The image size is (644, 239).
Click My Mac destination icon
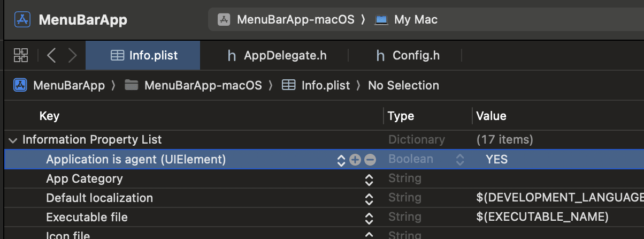pyautogui.click(x=381, y=20)
